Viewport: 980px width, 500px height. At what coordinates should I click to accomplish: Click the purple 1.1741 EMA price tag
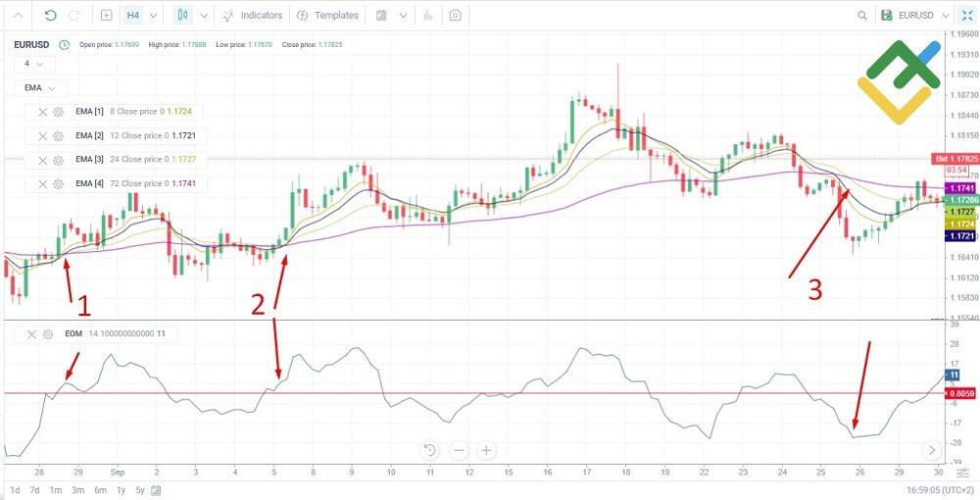tap(958, 188)
